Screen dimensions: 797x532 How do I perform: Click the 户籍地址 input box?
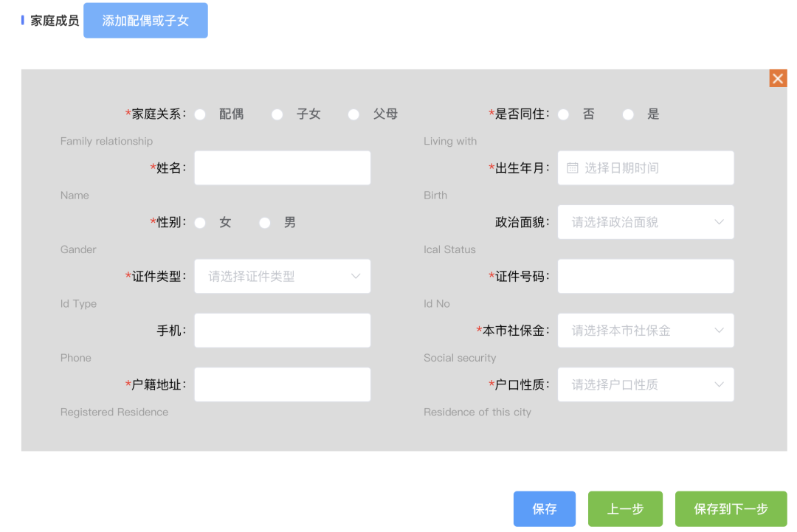tap(282, 384)
